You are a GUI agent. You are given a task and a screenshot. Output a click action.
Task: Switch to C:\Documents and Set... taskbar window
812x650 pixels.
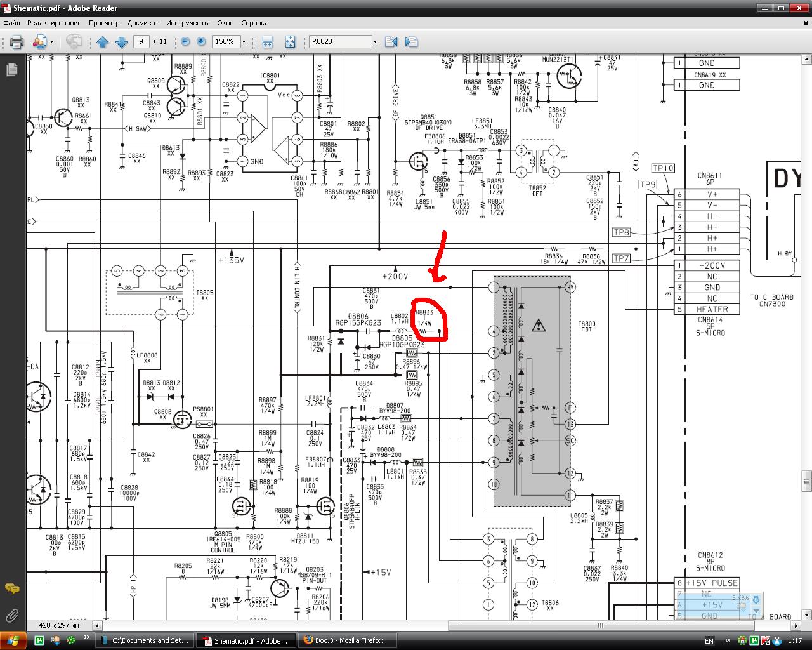point(145,640)
